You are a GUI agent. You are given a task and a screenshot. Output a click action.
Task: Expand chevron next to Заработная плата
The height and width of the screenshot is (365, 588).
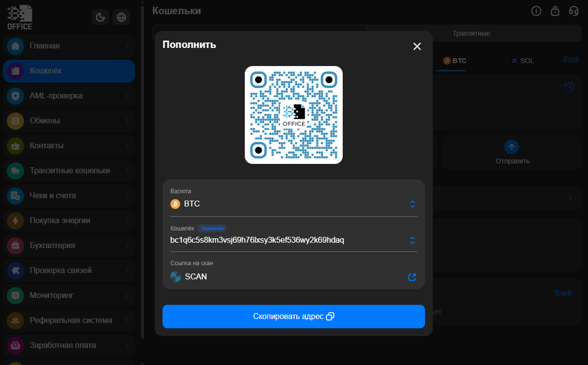(x=127, y=345)
